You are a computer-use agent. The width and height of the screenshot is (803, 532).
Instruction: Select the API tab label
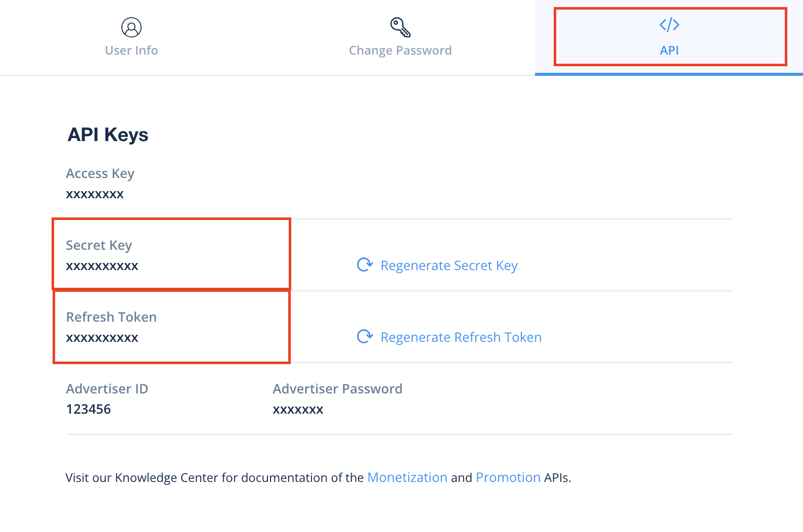click(x=669, y=51)
